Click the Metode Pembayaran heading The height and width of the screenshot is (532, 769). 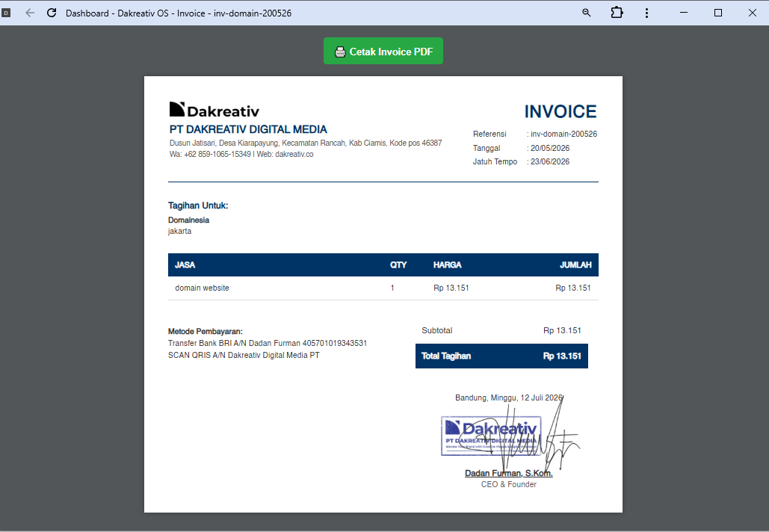pos(205,332)
